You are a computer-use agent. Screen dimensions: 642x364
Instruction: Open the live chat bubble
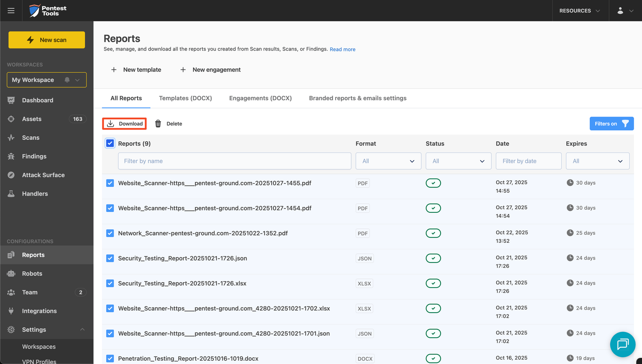click(622, 344)
